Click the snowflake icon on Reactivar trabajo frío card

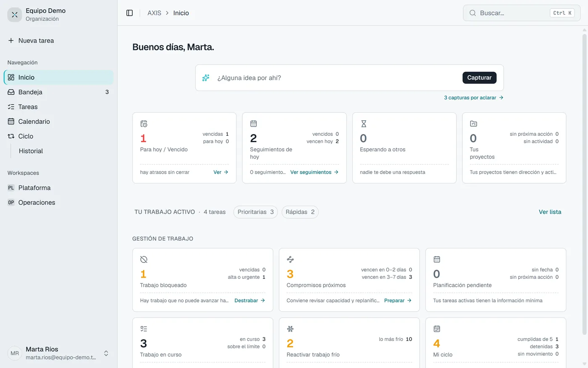pyautogui.click(x=290, y=329)
